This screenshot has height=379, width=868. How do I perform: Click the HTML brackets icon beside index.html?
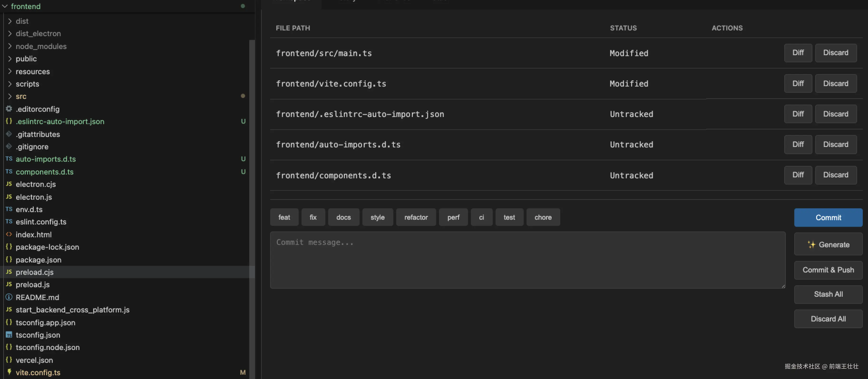9,234
